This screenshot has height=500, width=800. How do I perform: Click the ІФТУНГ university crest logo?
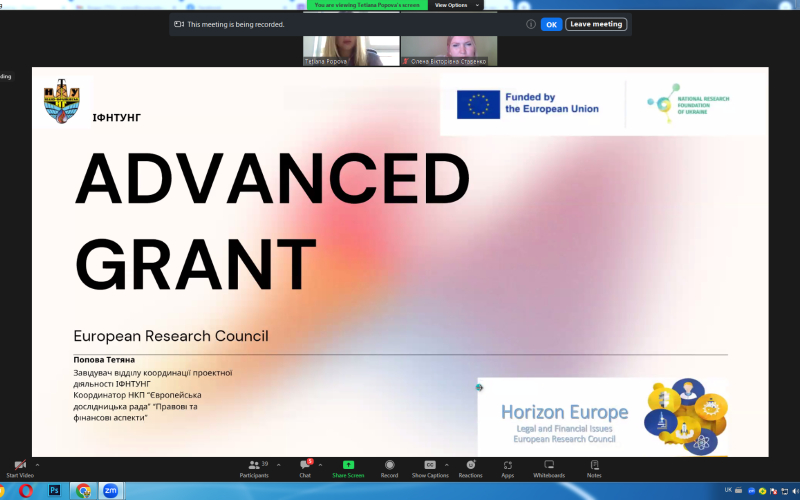click(62, 102)
